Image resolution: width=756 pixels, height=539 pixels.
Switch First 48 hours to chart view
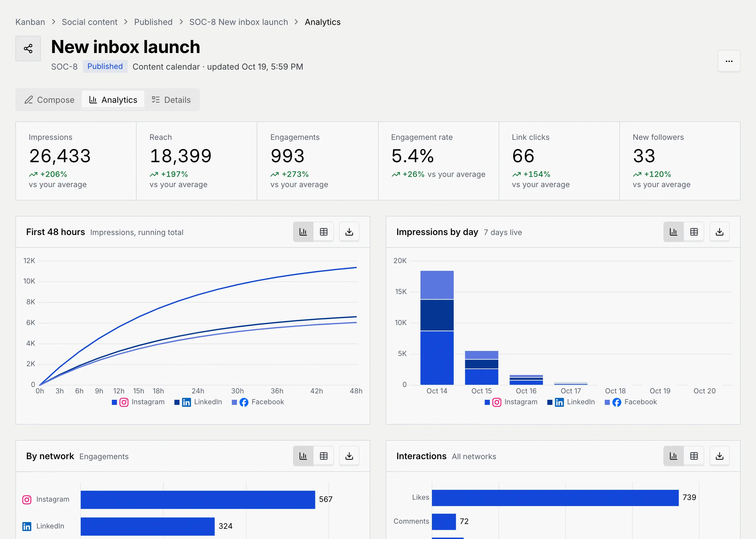(303, 232)
